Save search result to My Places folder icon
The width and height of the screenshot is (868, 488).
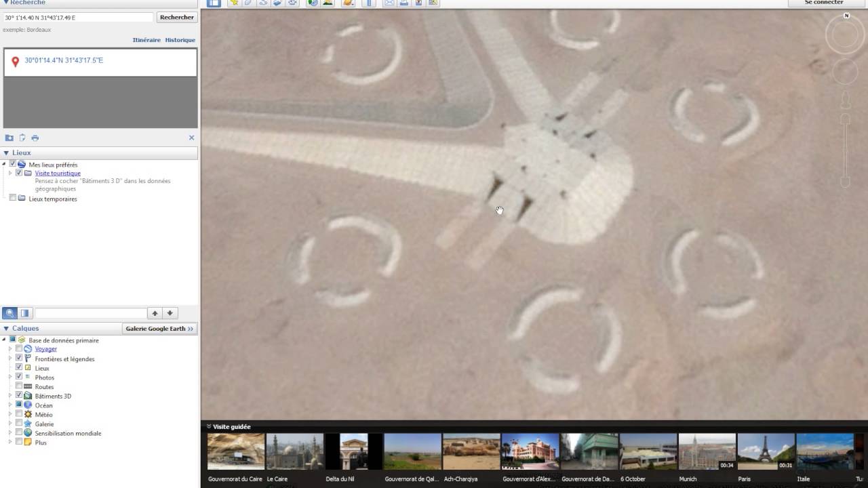click(9, 138)
